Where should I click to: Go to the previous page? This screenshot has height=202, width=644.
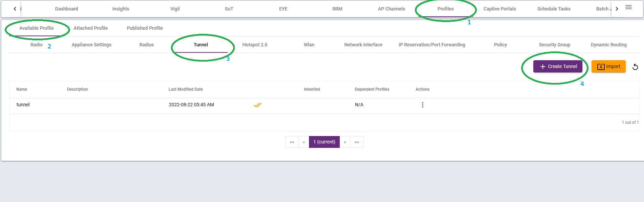(x=304, y=142)
